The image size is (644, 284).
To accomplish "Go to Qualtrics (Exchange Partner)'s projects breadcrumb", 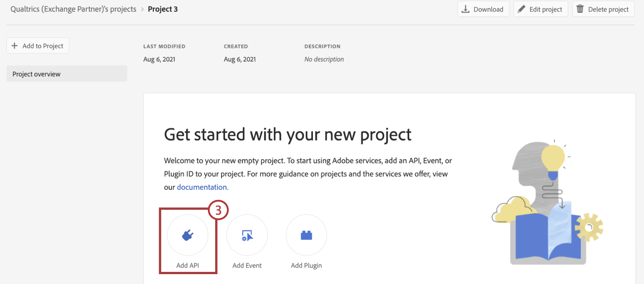I will point(73,9).
